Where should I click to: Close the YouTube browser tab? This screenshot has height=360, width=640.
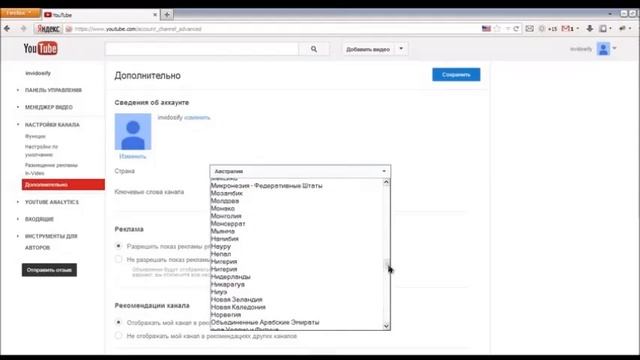pyautogui.click(x=155, y=15)
